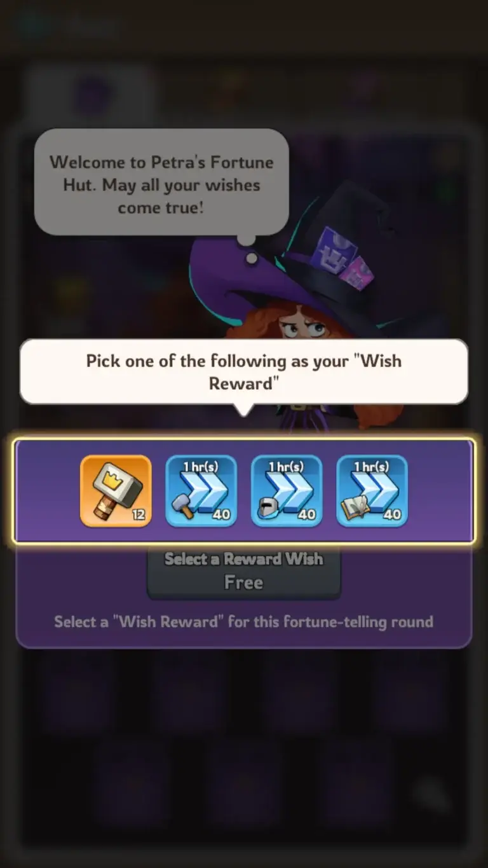Screen dimensions: 488x868
Task: Tap the 1 hr(s) label on the helmet speedup
Action: 287,467
